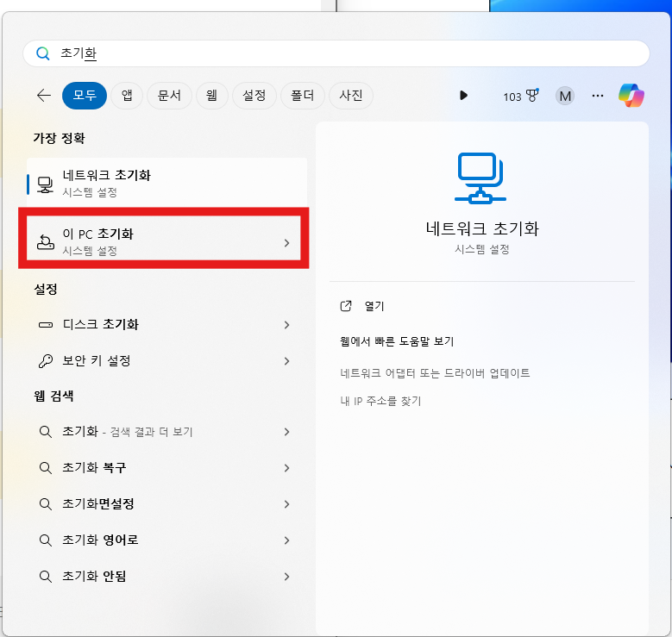Click the search icon beside 초기화 복구
672x637 pixels.
pyautogui.click(x=46, y=468)
